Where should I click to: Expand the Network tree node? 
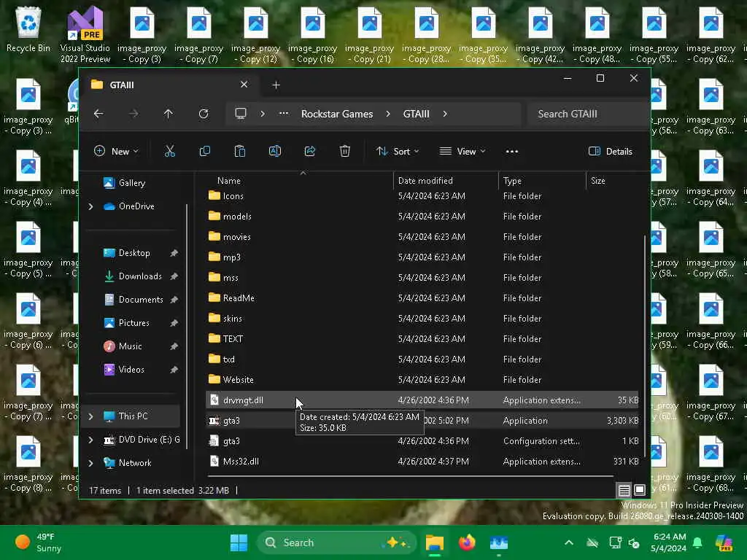90,463
